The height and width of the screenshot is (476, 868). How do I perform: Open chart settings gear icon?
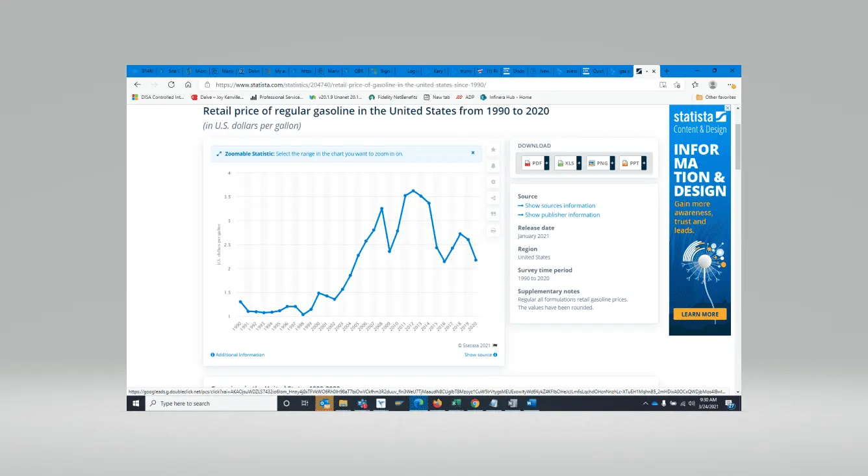point(493,182)
